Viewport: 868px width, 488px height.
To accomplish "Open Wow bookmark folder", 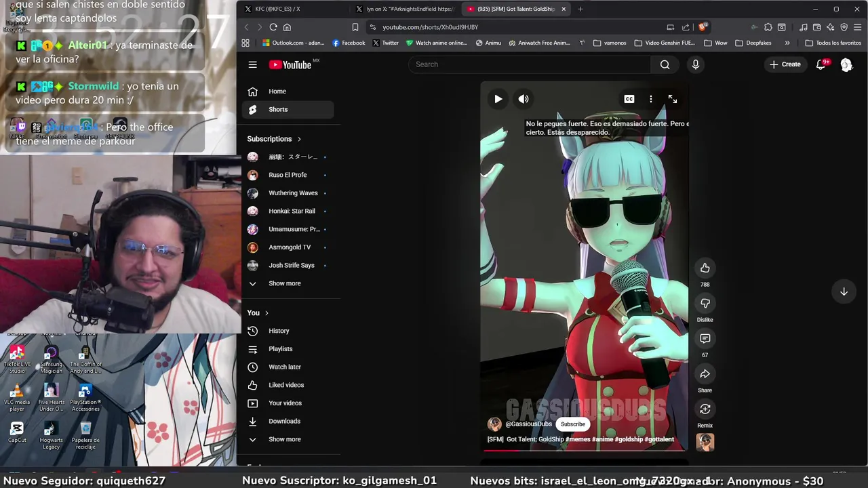I will (716, 43).
